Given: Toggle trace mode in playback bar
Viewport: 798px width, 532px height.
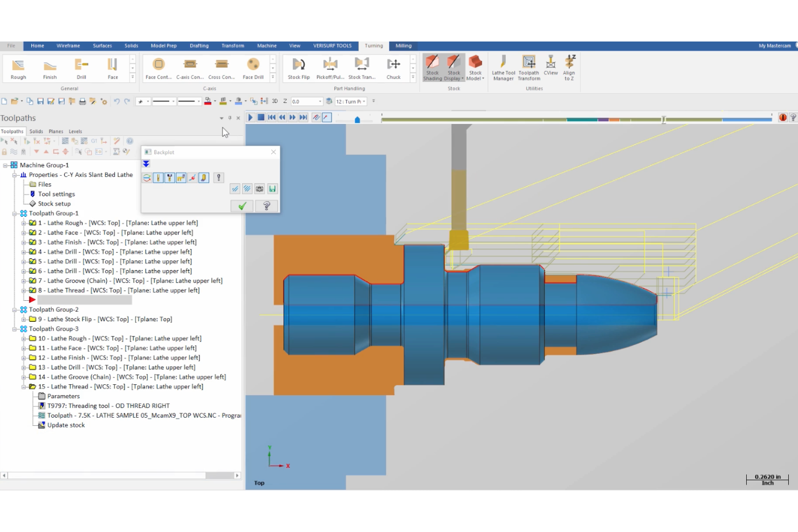Looking at the screenshot, I should click(x=316, y=117).
